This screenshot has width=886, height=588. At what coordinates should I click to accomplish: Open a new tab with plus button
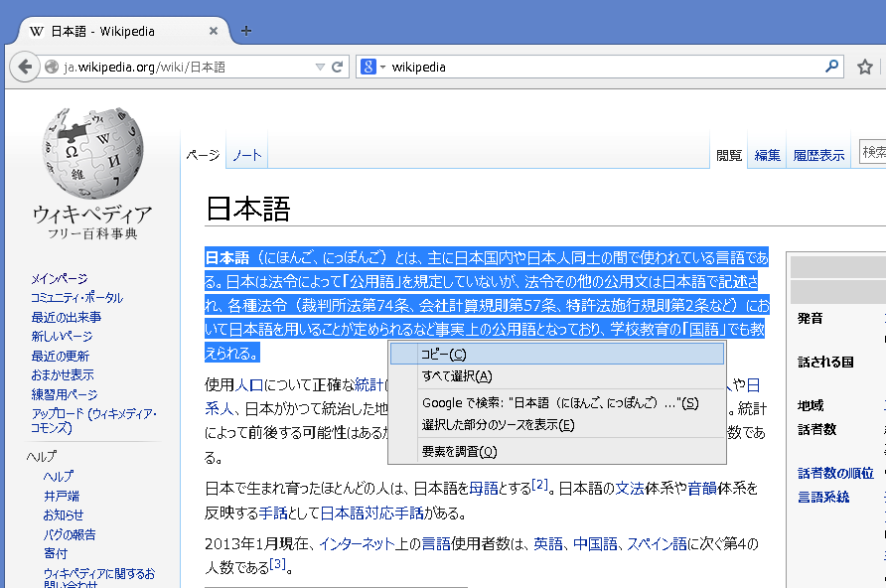pos(245,31)
